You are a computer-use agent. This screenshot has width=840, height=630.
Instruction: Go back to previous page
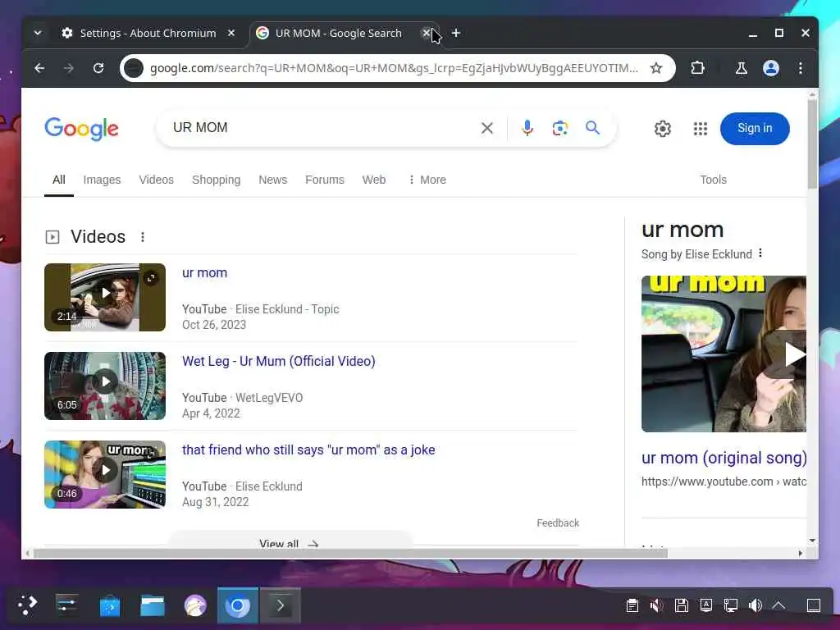(x=39, y=68)
